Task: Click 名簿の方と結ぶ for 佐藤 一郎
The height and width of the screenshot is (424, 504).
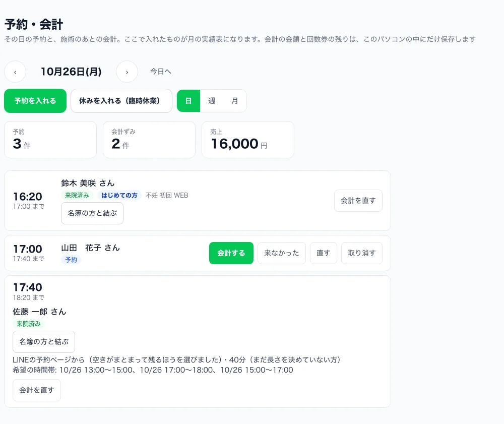Action: click(44, 342)
